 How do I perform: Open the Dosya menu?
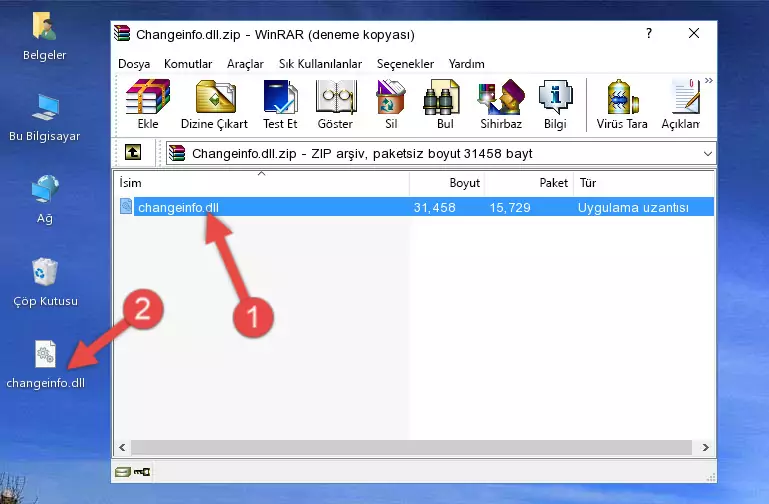(x=134, y=64)
